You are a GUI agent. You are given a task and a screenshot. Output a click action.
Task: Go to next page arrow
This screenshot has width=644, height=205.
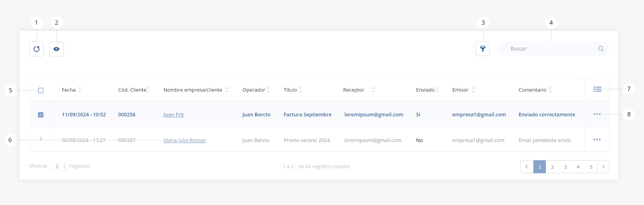click(x=603, y=167)
